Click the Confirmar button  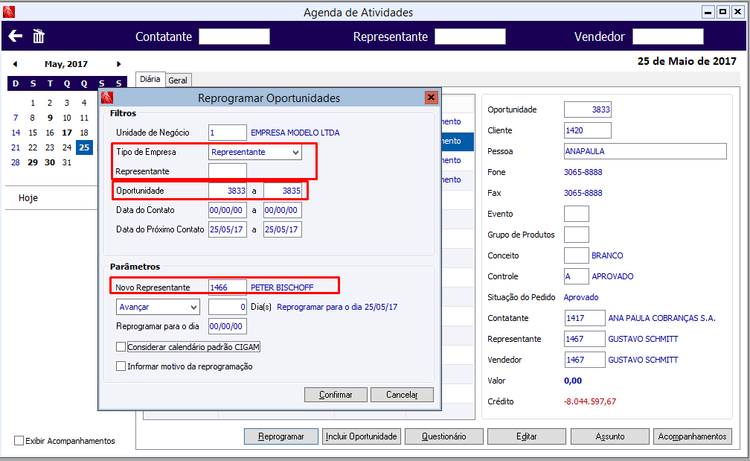[x=336, y=395]
